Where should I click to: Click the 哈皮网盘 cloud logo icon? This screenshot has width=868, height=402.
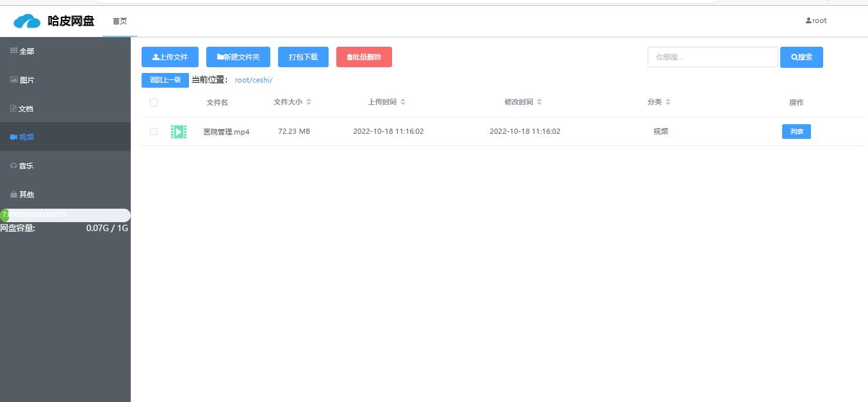click(27, 21)
